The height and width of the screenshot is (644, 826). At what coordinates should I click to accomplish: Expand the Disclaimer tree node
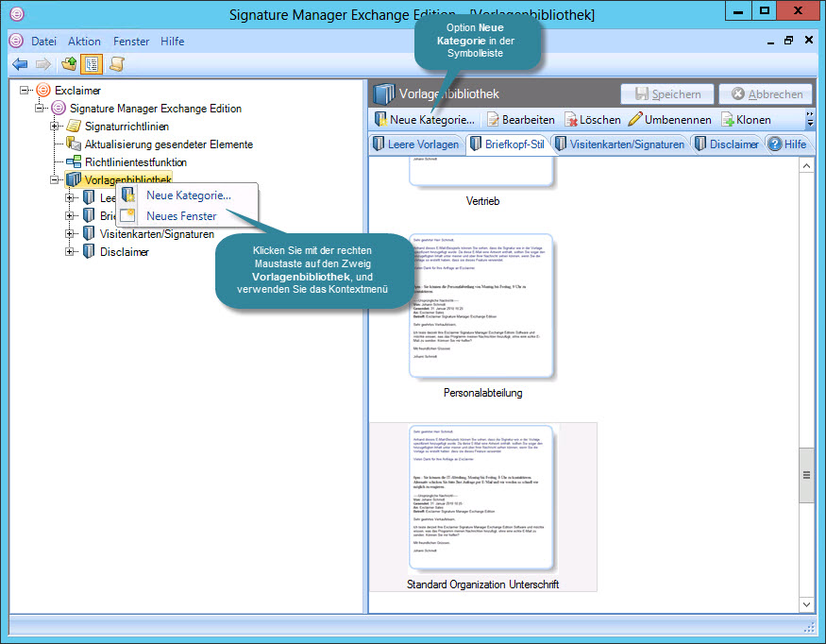point(70,252)
